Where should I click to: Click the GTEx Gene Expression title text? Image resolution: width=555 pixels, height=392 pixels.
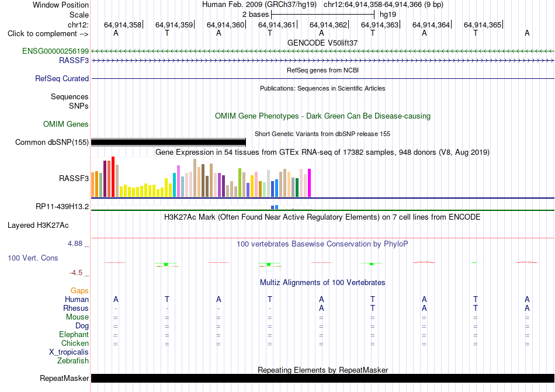[x=322, y=152]
